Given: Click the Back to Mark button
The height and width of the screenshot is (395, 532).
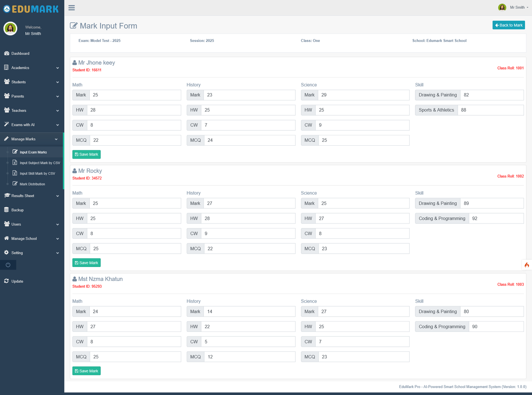Looking at the screenshot, I should [509, 25].
